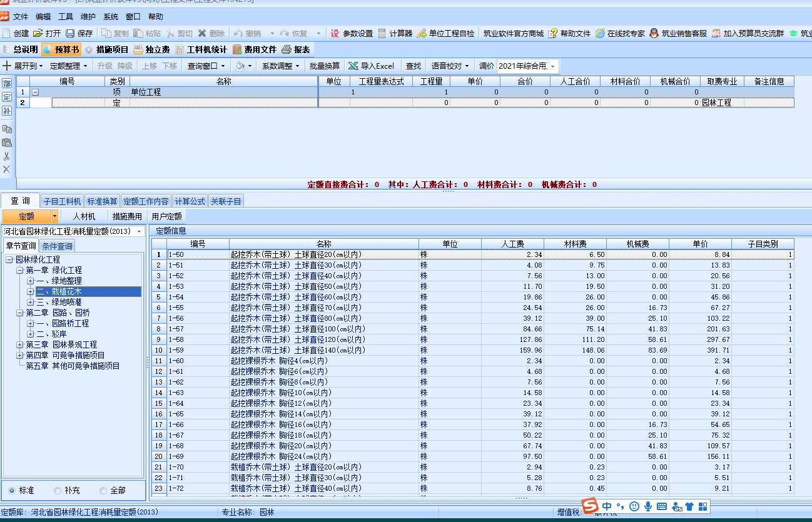Image resolution: width=812 pixels, height=522 pixels.
Task: Open the 独立费 module
Action: pos(151,49)
